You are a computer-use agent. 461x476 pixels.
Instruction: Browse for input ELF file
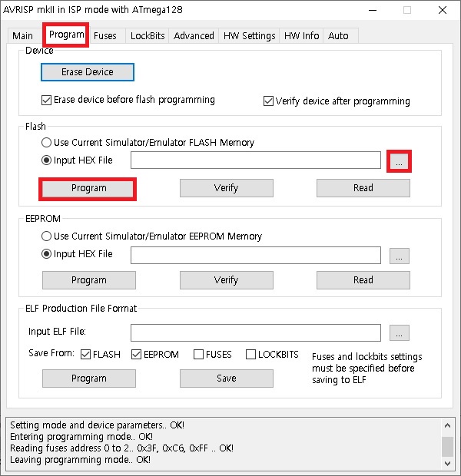(x=400, y=333)
